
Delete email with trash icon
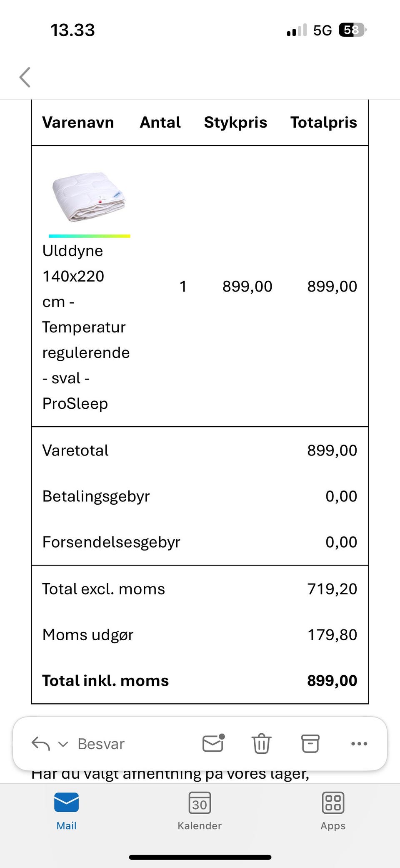click(261, 743)
